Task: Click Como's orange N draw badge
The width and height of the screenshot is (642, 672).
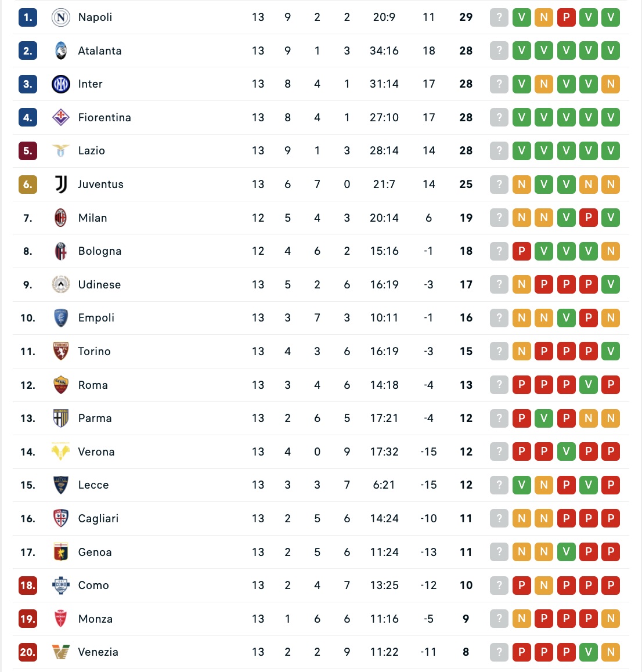Action: (x=544, y=585)
